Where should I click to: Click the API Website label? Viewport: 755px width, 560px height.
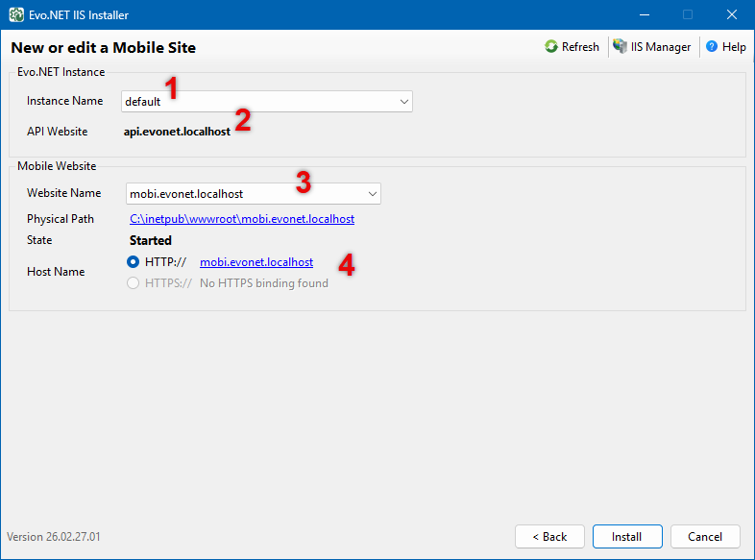pyautogui.click(x=58, y=132)
